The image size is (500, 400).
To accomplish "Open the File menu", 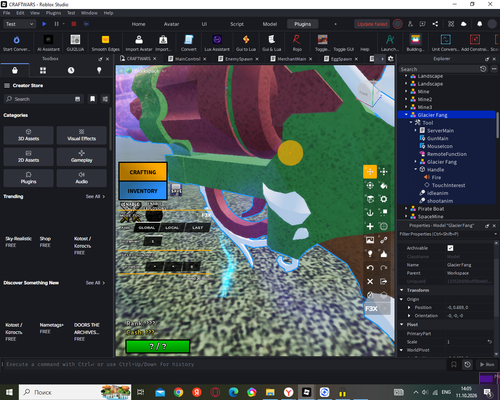I will [7, 13].
